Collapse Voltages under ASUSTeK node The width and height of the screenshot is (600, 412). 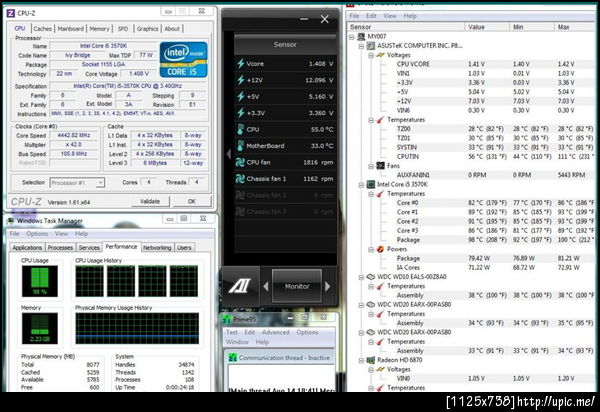pyautogui.click(x=371, y=55)
